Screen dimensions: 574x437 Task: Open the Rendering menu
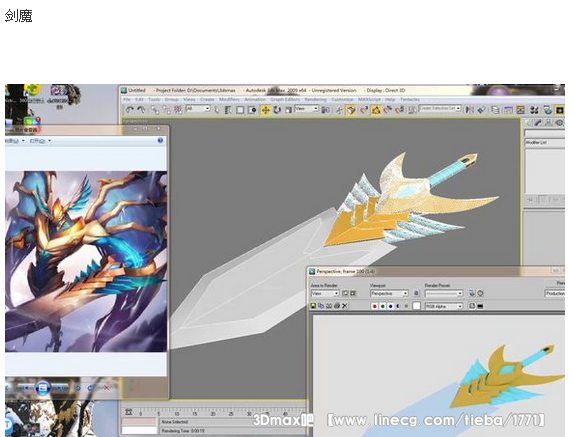click(x=315, y=99)
